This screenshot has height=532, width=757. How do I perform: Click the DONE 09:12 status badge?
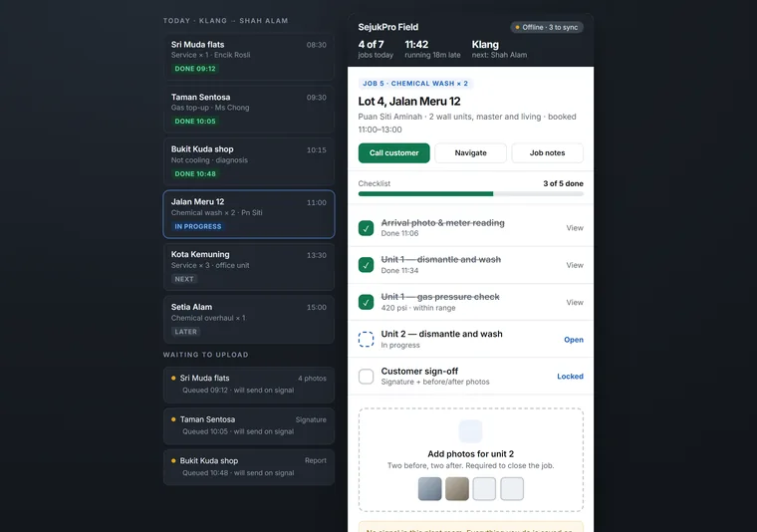[x=195, y=69]
